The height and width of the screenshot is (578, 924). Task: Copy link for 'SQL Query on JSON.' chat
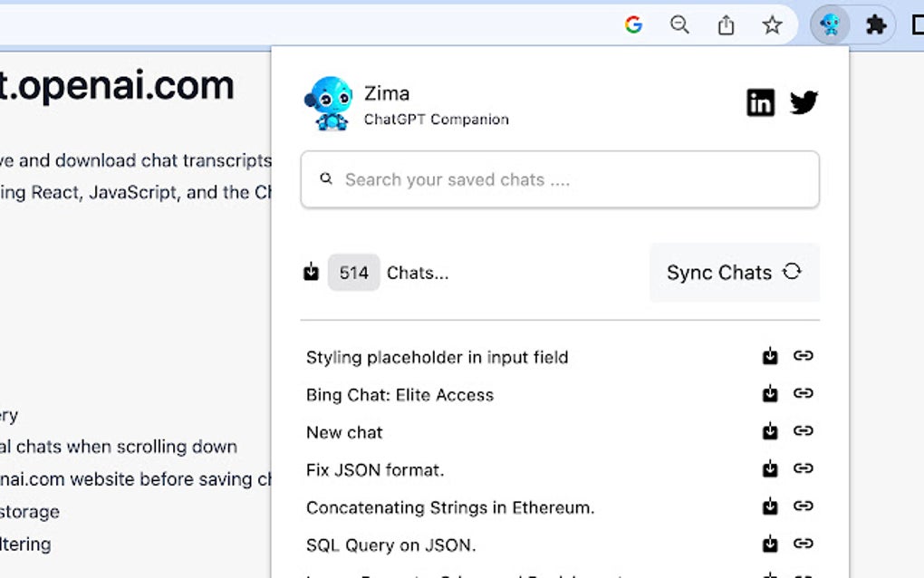804,544
